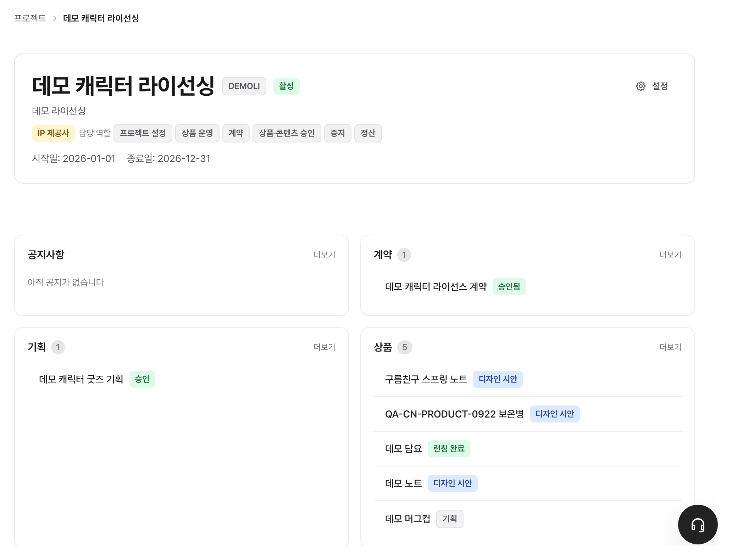The height and width of the screenshot is (560, 732).
Task: Click 런칭 완료 badge on 데모 담요
Action: click(449, 449)
